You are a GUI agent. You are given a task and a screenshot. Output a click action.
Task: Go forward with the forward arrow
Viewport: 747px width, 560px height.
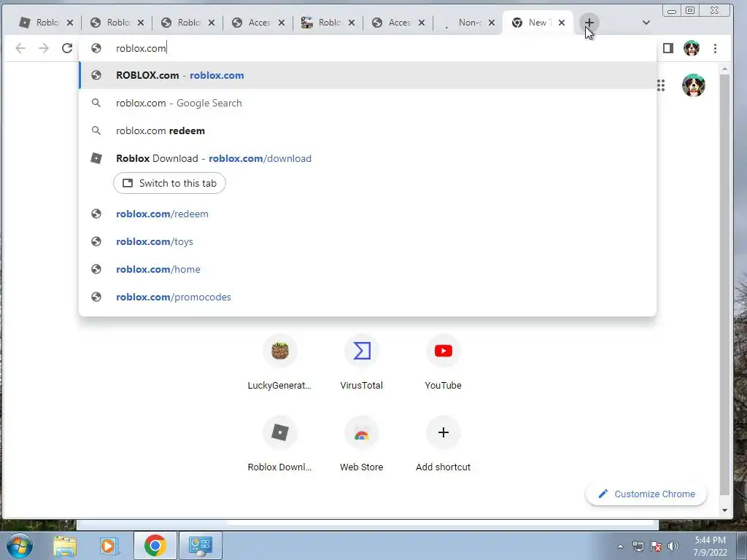[x=43, y=48]
